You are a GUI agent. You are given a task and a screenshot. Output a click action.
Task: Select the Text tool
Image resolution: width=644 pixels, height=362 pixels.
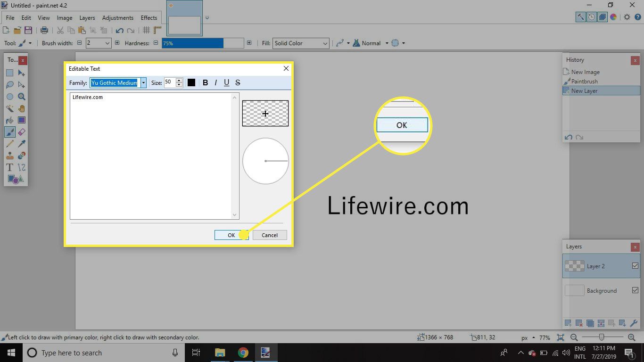[x=9, y=167]
